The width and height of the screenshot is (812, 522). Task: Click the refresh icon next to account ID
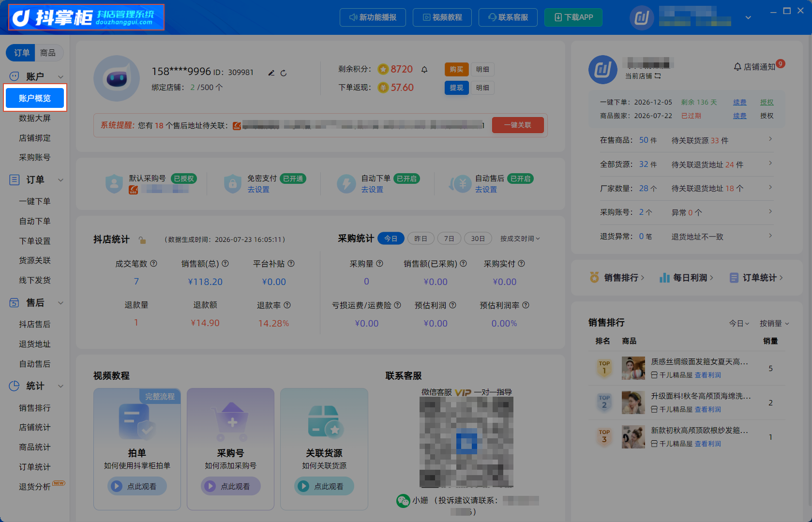(x=284, y=73)
